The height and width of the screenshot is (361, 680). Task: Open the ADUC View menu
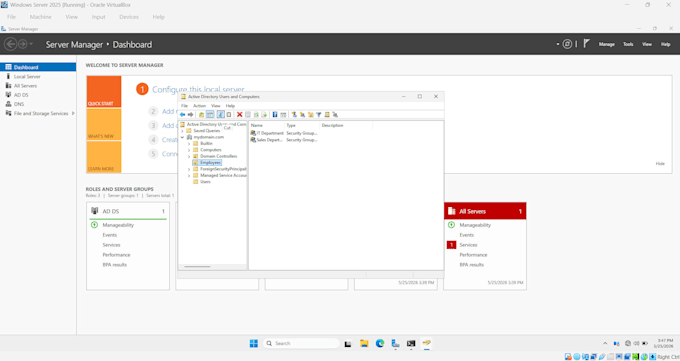pyautogui.click(x=216, y=105)
